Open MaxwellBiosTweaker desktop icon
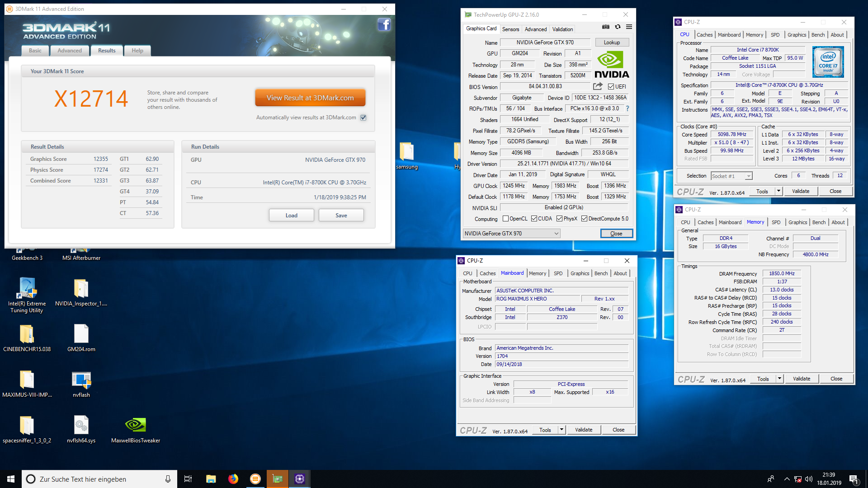Image resolution: width=868 pixels, height=488 pixels. 136,429
